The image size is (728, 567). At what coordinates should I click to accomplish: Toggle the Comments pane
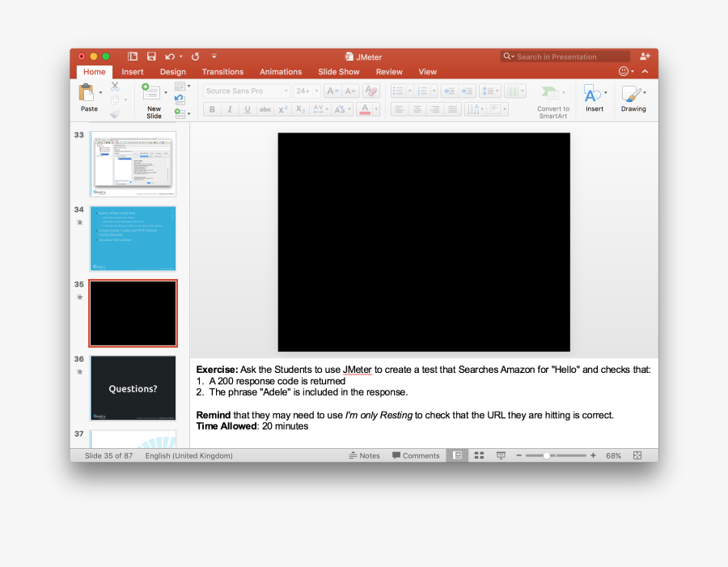(415, 455)
